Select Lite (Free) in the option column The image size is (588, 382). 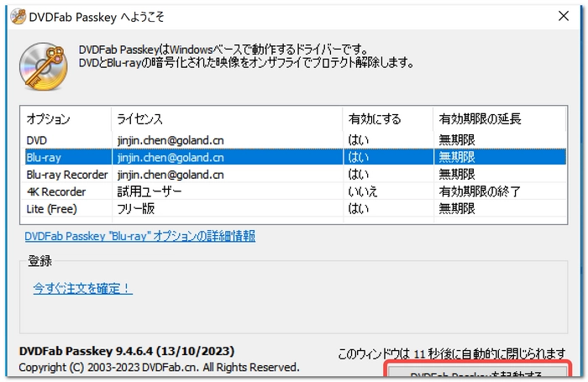(52, 208)
